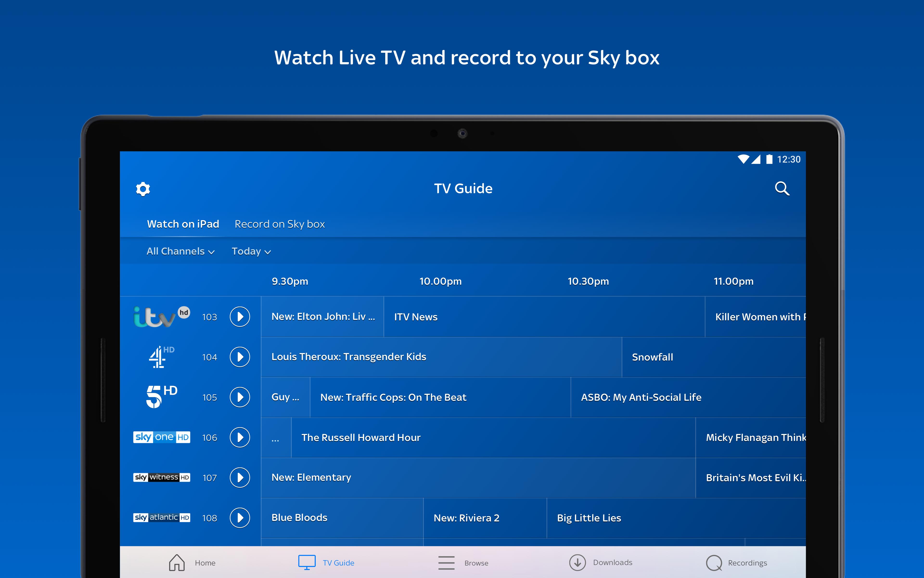The image size is (924, 578).
Task: Open Killer Women programme on ITV
Action: [x=755, y=316]
